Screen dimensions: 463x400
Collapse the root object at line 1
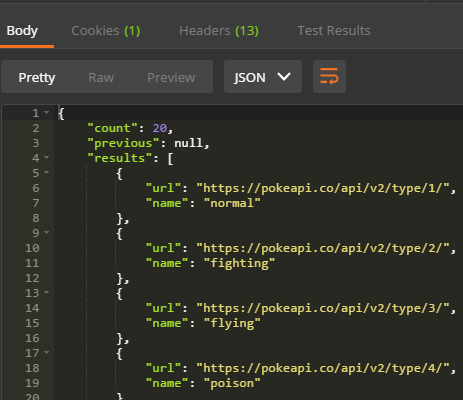(x=47, y=113)
